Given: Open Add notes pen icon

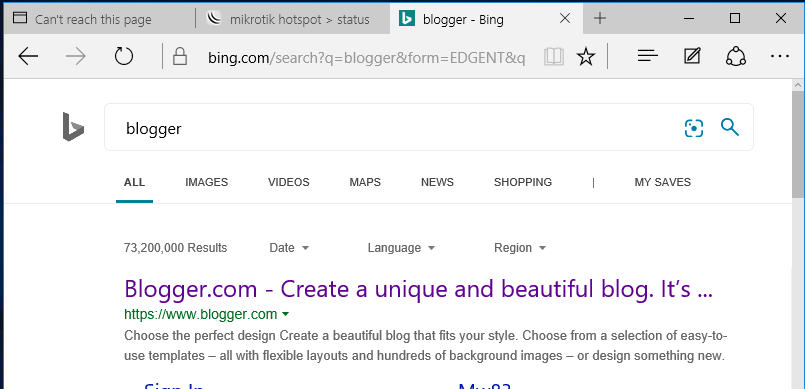Looking at the screenshot, I should (x=693, y=56).
